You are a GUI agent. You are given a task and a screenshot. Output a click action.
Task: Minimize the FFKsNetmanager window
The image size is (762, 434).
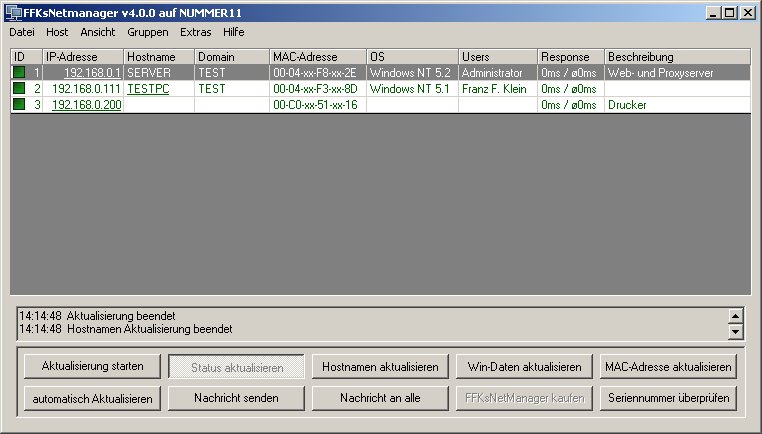[x=713, y=13]
